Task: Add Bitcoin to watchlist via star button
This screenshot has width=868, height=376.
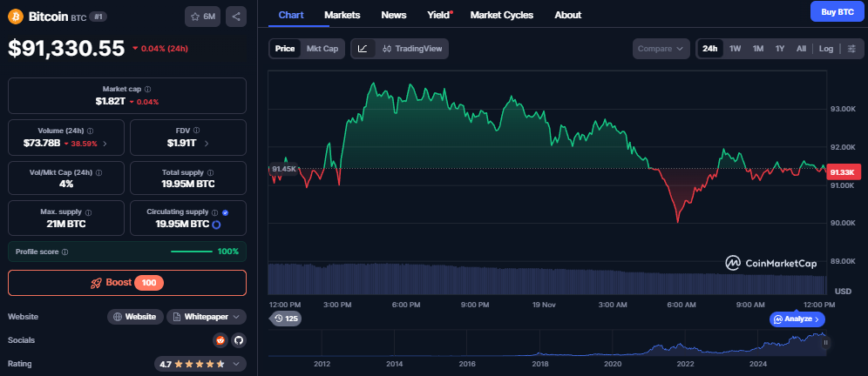Action: (202, 17)
